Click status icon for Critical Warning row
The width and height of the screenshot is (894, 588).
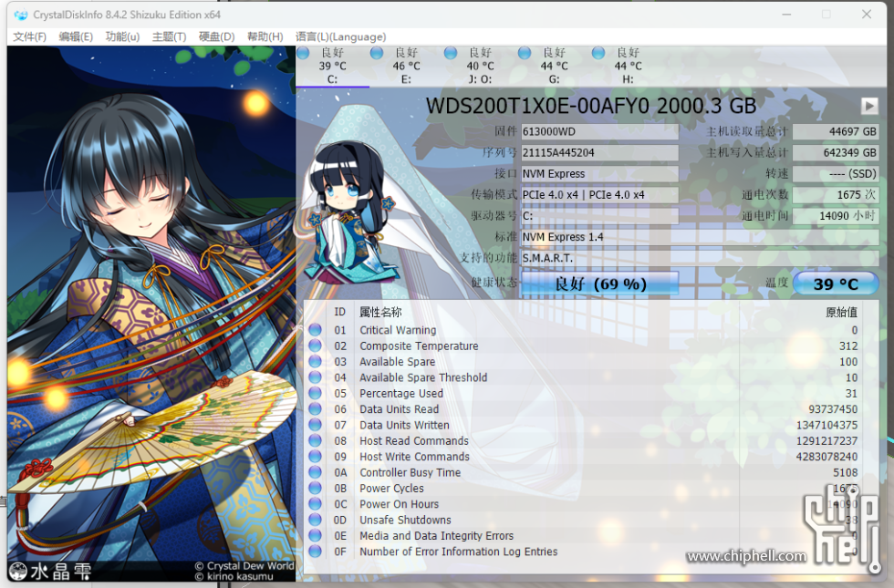[x=316, y=330]
